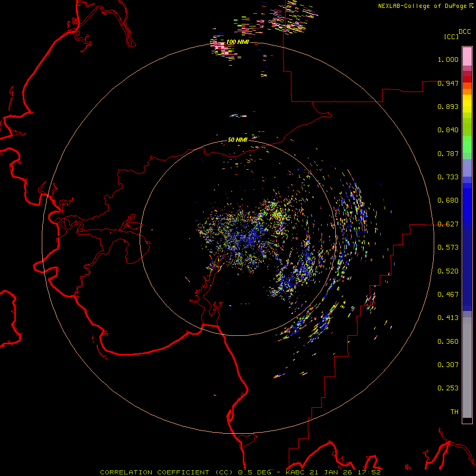This screenshot has width=476, height=476.
Task: Click the 0.787 scale value
Action: tap(448, 153)
